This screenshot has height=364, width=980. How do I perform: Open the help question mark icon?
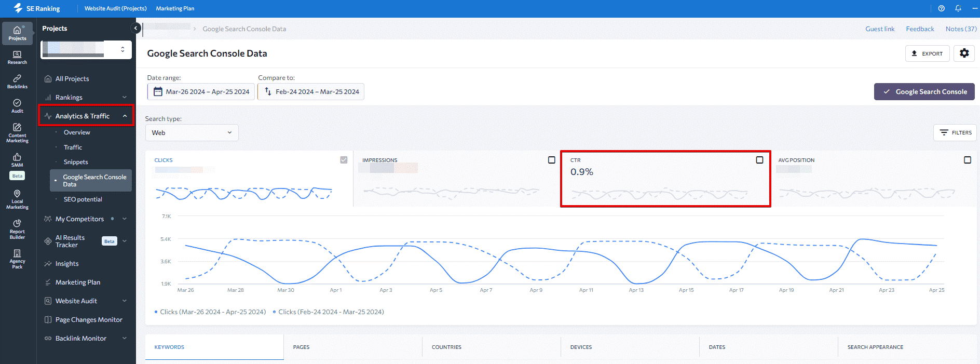click(942, 8)
